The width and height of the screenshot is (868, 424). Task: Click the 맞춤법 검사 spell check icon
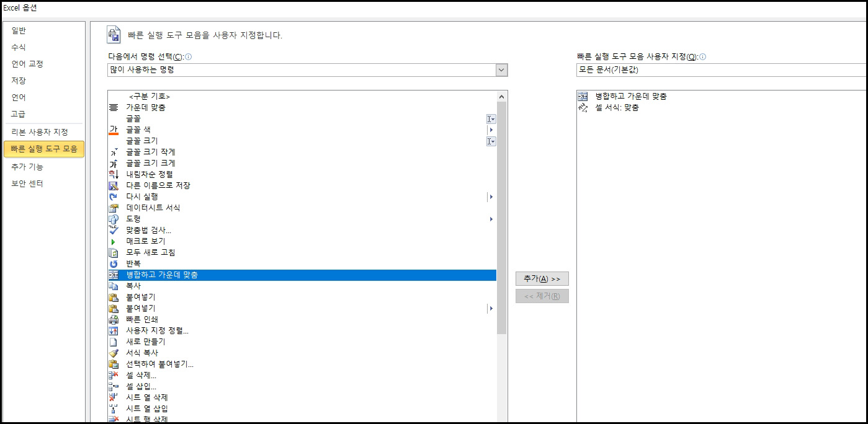(x=114, y=230)
